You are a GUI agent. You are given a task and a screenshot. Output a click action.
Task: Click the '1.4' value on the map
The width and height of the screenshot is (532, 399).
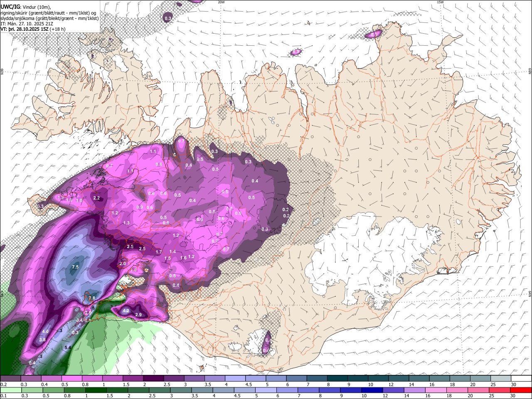pyautogui.click(x=172, y=251)
